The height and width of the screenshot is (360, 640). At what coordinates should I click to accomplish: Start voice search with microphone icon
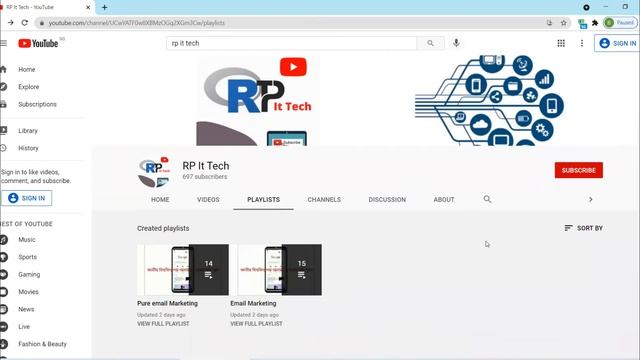pos(456,43)
